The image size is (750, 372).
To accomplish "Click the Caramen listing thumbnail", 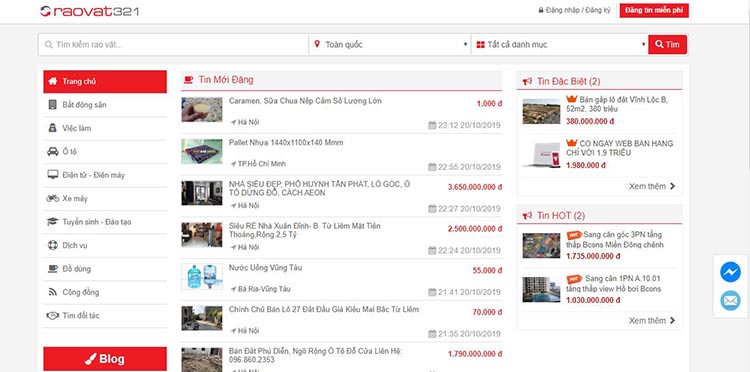I will (x=202, y=109).
